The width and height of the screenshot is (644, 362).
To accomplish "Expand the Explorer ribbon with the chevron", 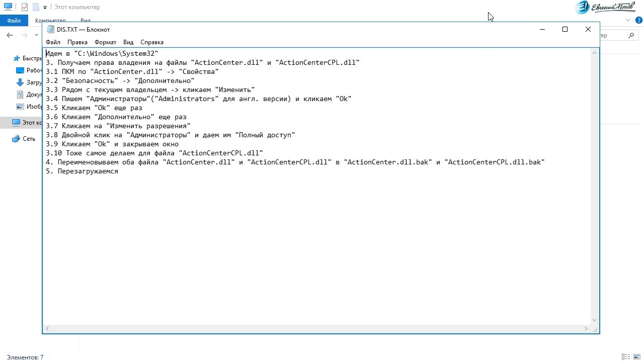I will tap(627, 20).
